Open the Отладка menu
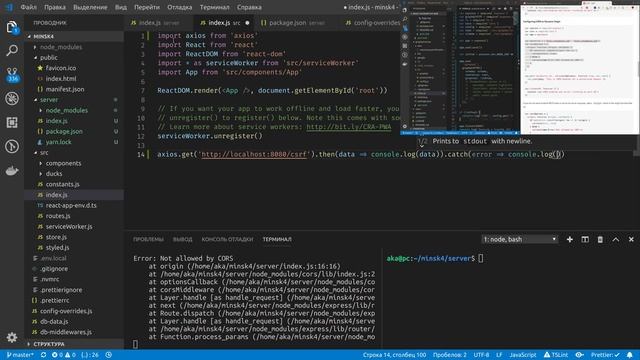This screenshot has height=360, width=640. tap(179, 7)
